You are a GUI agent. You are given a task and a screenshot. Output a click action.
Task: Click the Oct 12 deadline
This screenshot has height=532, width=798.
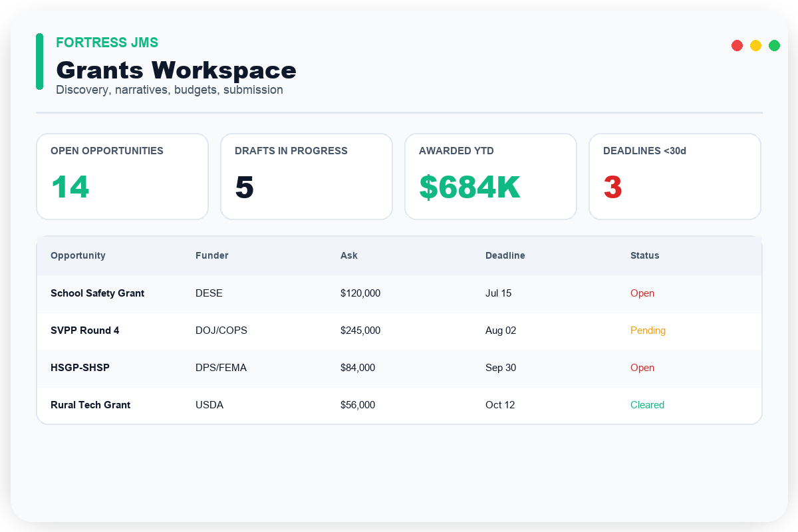pyautogui.click(x=500, y=405)
